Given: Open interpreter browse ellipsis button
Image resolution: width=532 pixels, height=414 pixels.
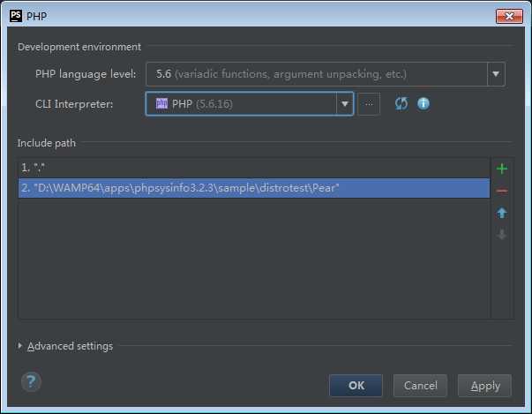Looking at the screenshot, I should 369,104.
